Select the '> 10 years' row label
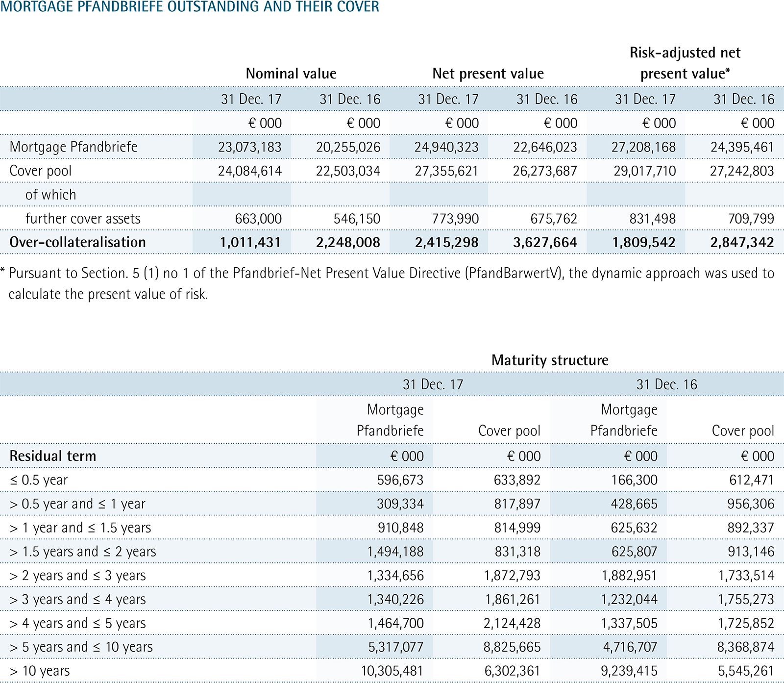 [x=40, y=671]
